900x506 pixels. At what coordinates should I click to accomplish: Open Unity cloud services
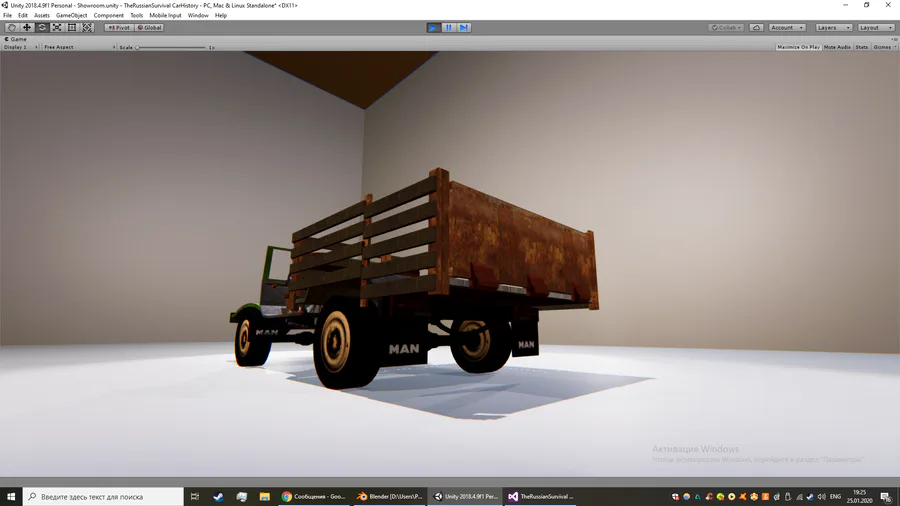[757, 28]
